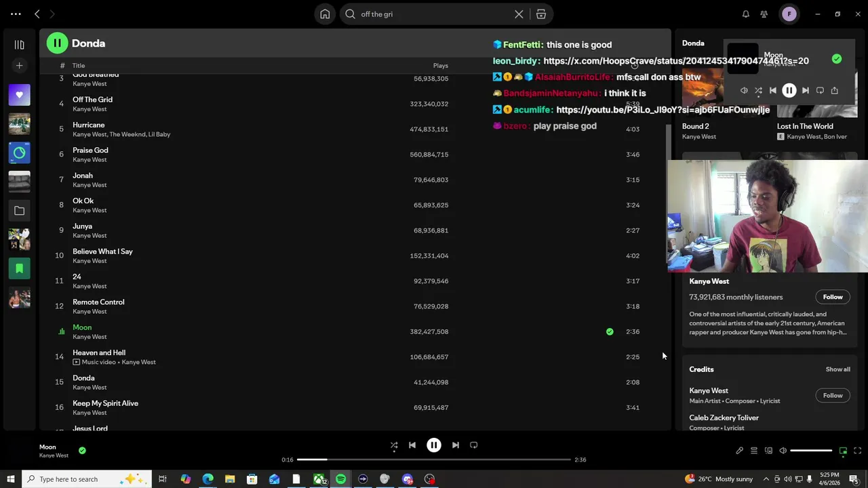Follow Kanye West in artist card
This screenshot has width=868, height=488.
(x=833, y=297)
